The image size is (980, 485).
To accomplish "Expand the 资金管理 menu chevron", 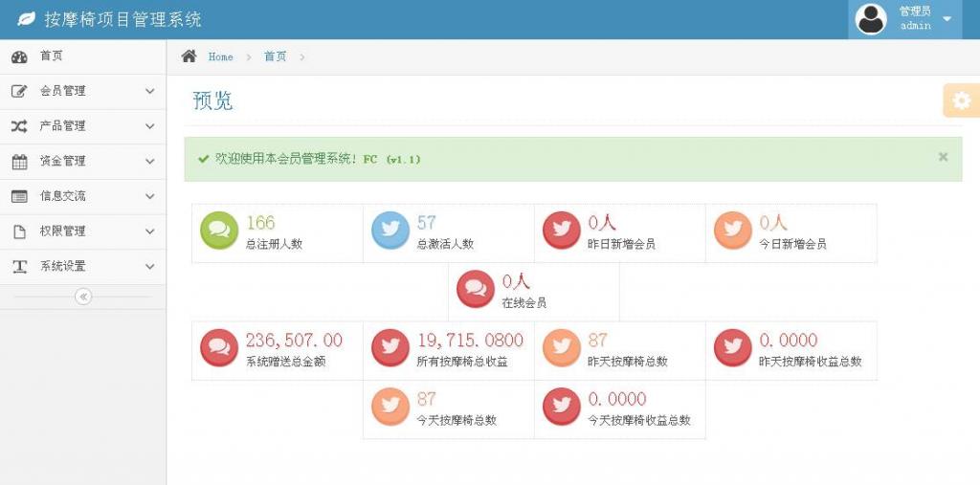I will pos(149,162).
